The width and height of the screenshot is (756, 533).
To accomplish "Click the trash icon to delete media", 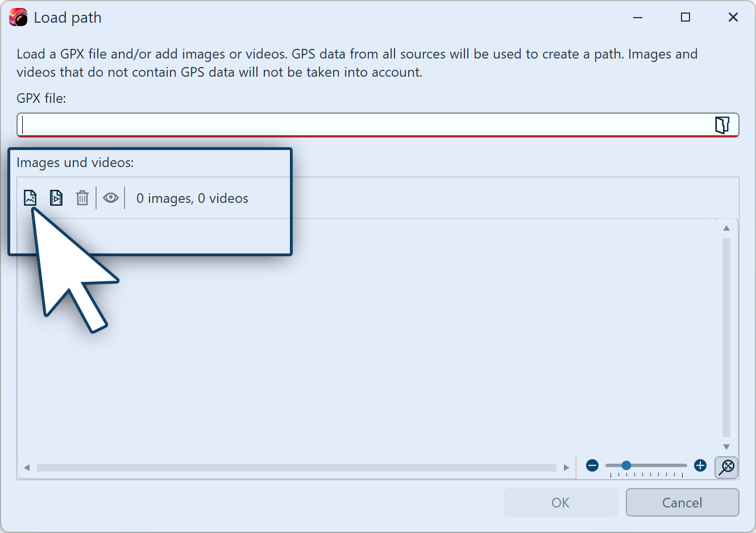I will click(x=82, y=198).
